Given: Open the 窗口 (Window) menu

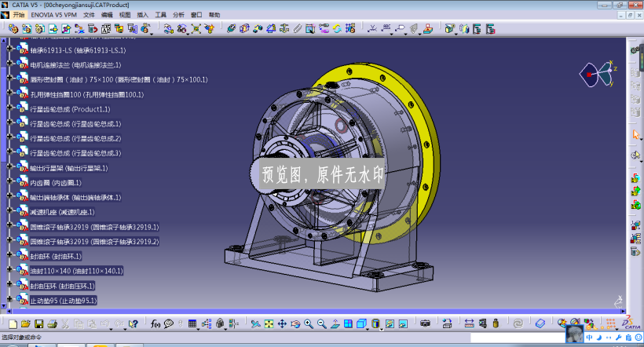Looking at the screenshot, I should coord(196,15).
